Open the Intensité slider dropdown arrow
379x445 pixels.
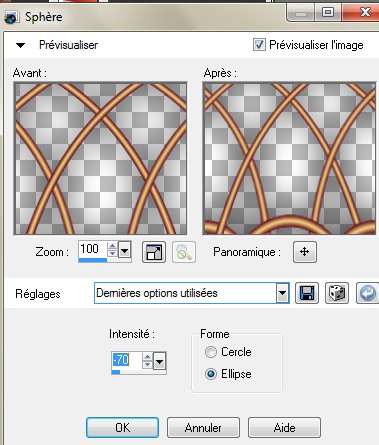(x=159, y=361)
